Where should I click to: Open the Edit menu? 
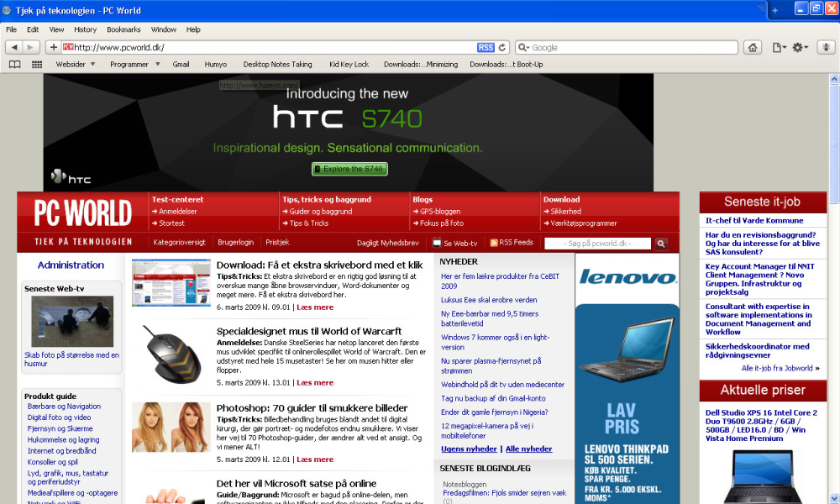click(33, 29)
